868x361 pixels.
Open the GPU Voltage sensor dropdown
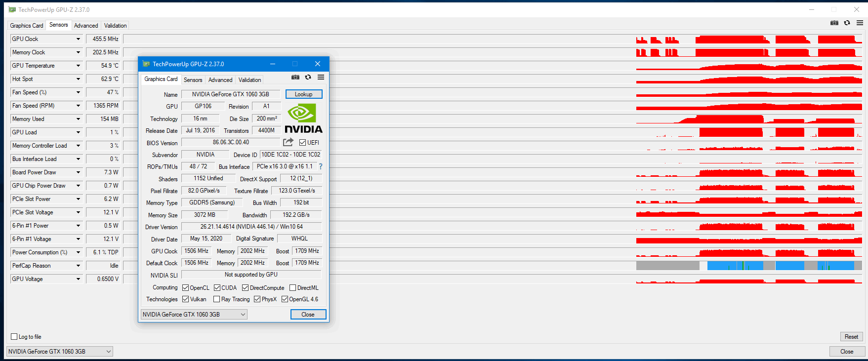78,279
